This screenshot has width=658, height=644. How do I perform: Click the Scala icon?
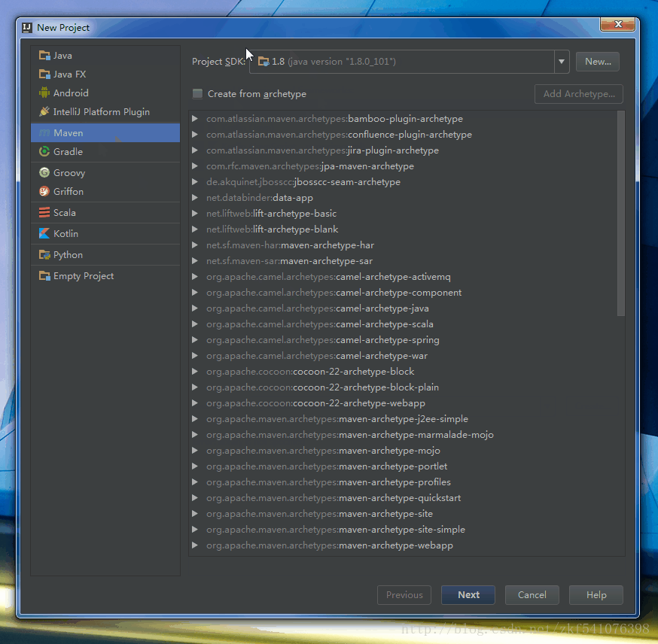click(44, 213)
